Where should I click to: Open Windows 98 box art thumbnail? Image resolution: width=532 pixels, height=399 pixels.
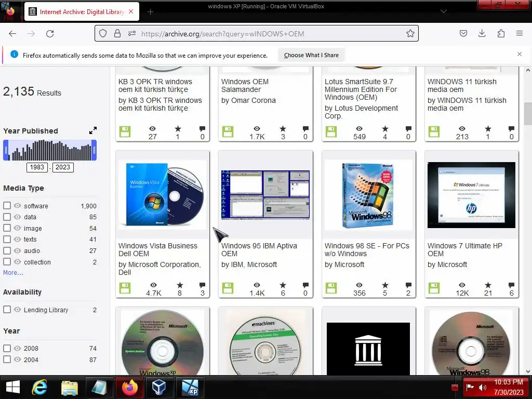point(368,195)
